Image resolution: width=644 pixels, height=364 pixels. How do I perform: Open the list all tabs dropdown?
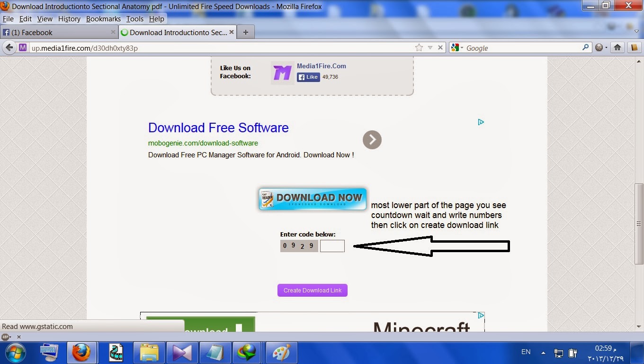[x=637, y=32]
